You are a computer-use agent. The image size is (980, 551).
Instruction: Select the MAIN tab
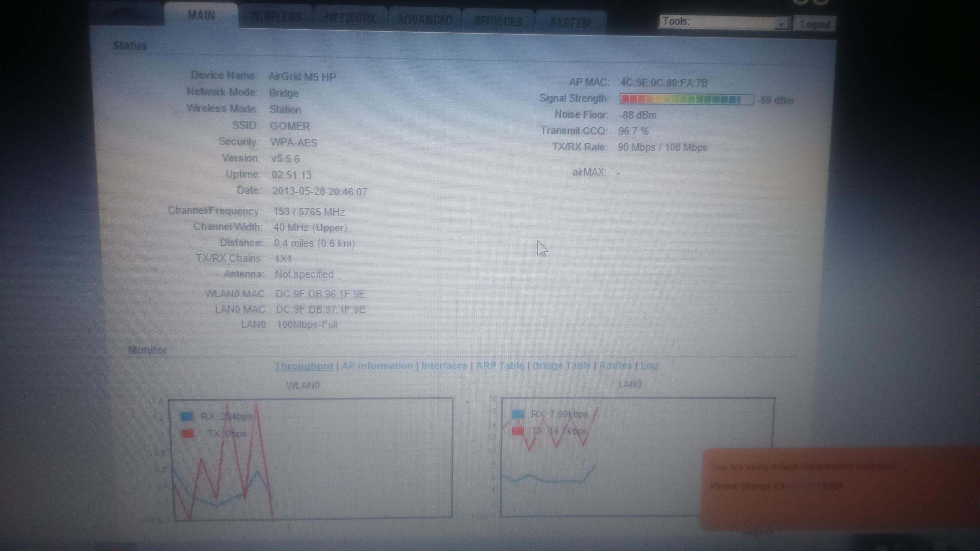tap(201, 15)
